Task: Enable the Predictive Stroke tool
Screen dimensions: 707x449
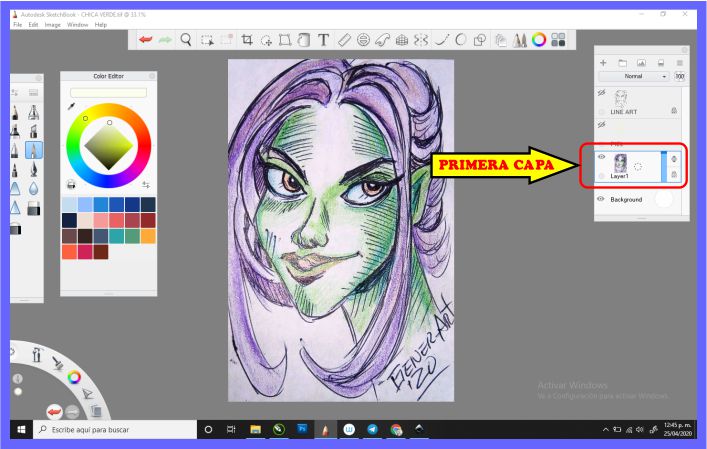Action: click(x=460, y=40)
